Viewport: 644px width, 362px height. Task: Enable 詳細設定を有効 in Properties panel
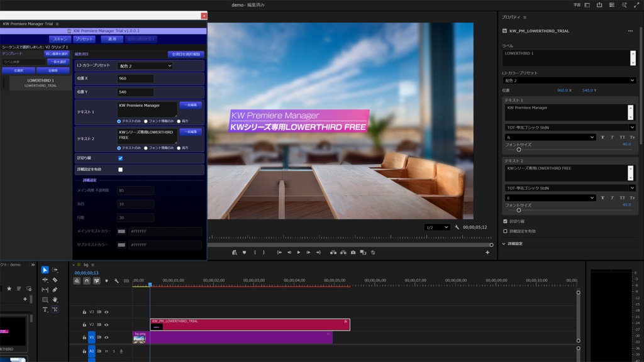click(505, 231)
